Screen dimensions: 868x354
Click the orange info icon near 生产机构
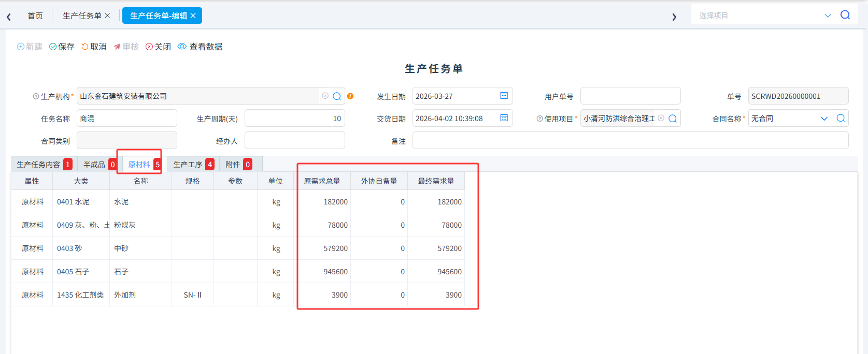[350, 96]
